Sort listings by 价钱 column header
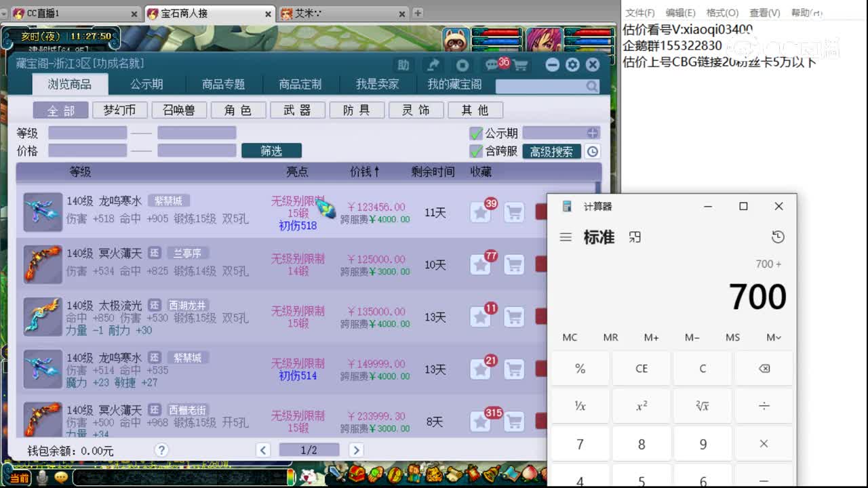Viewport: 868px width, 488px height. (x=365, y=172)
